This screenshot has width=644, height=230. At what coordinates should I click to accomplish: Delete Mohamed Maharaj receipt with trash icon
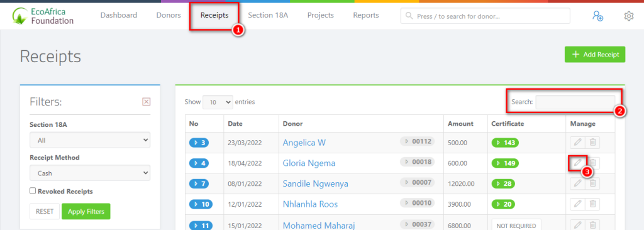(x=592, y=225)
